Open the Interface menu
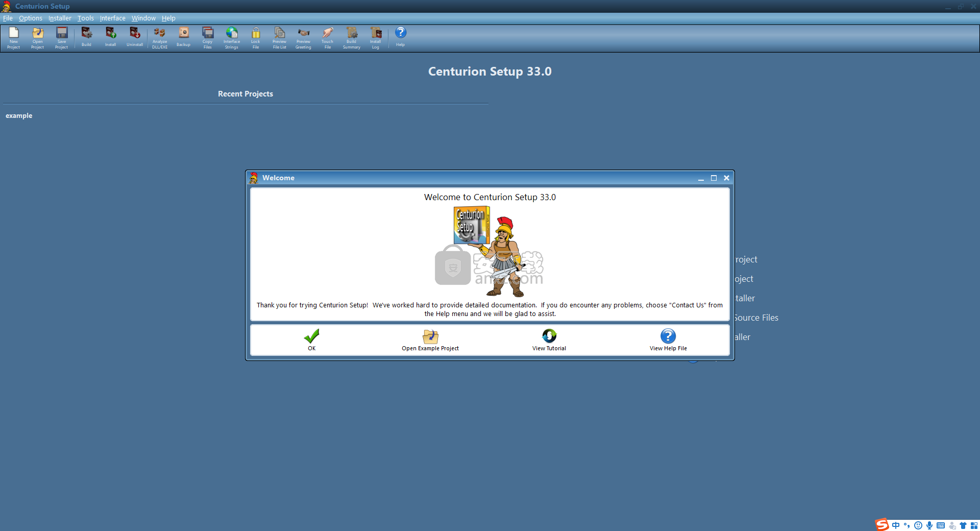The height and width of the screenshot is (531, 980). click(x=113, y=18)
